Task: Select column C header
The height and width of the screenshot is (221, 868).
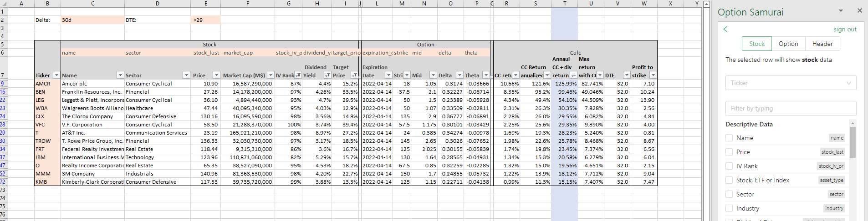Action: pyautogui.click(x=93, y=4)
